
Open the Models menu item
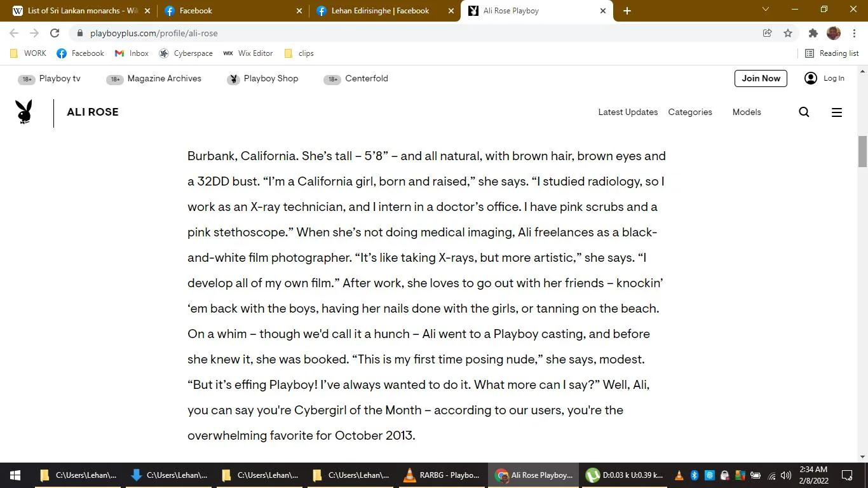(x=747, y=112)
